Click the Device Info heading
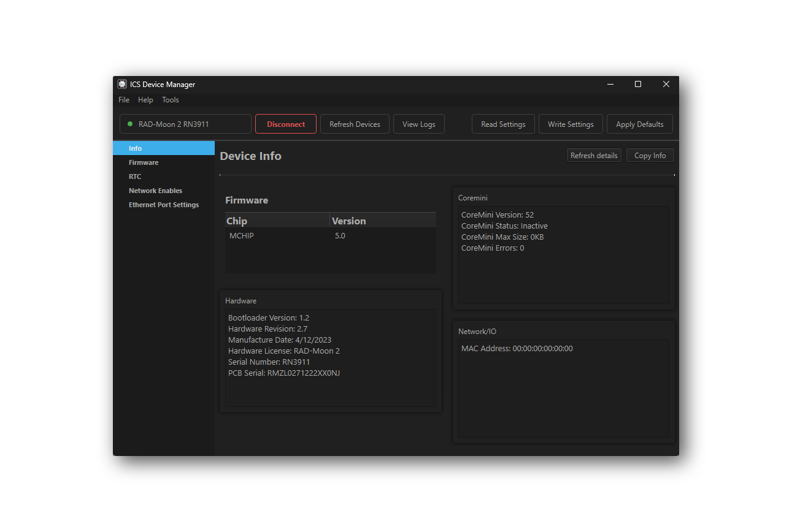 (250, 156)
